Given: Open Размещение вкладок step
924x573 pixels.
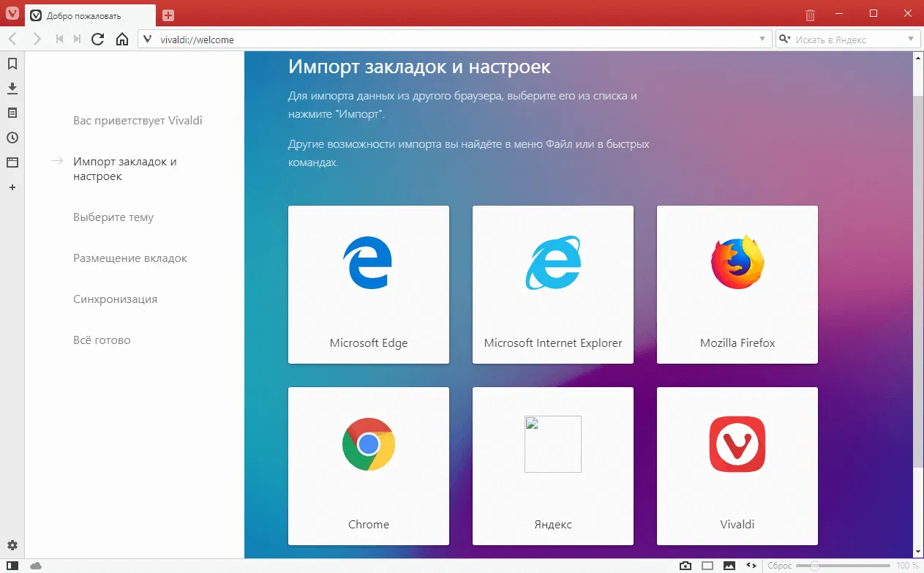Looking at the screenshot, I should click(x=130, y=258).
